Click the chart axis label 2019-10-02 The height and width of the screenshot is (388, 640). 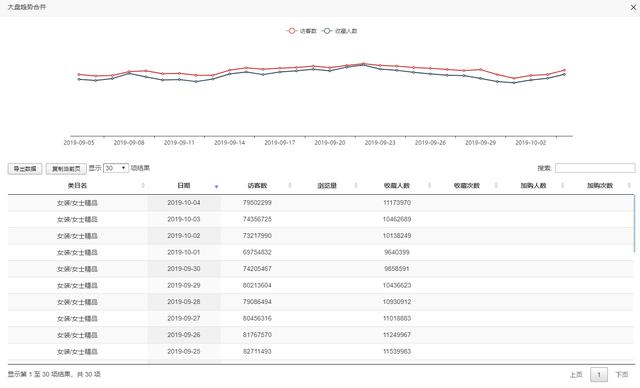[531, 143]
